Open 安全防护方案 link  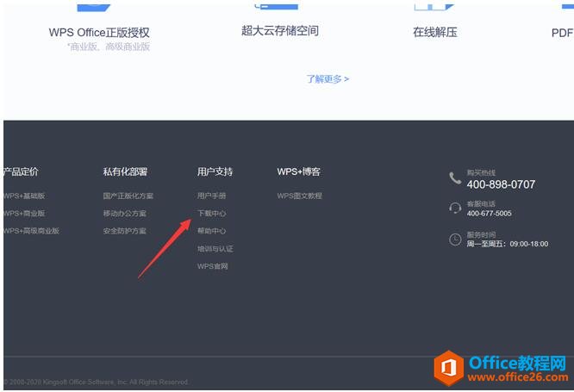click(124, 231)
